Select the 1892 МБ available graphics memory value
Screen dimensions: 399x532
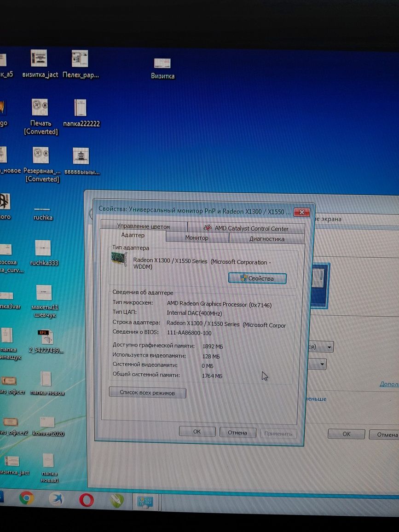point(213,347)
